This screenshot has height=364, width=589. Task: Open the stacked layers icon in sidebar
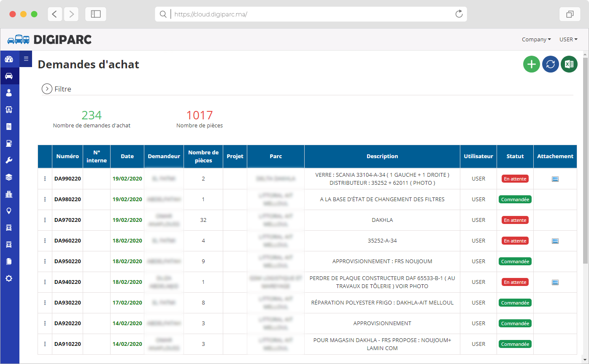[x=9, y=177]
